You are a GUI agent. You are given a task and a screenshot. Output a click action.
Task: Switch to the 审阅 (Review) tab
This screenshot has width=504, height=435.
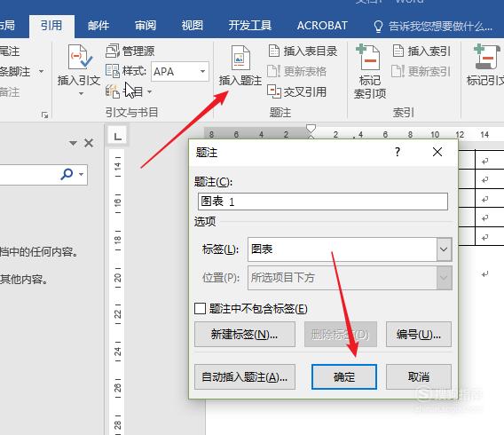pos(146,26)
